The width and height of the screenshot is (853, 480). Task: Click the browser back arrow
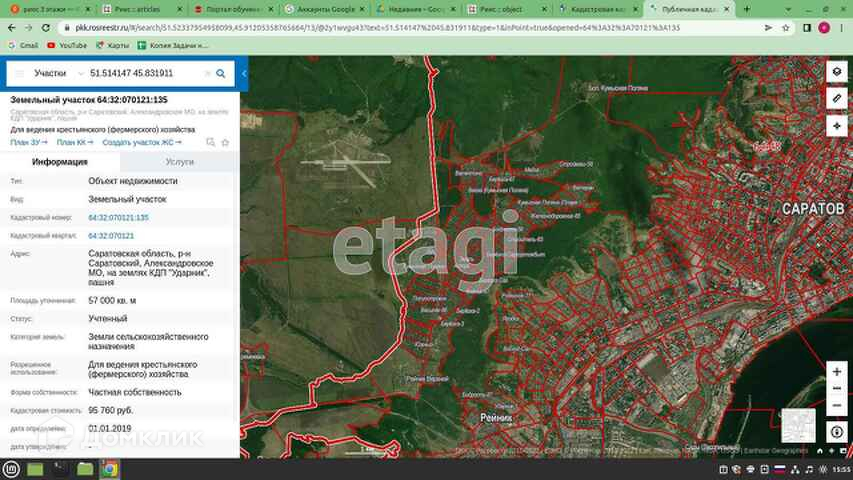[11, 28]
